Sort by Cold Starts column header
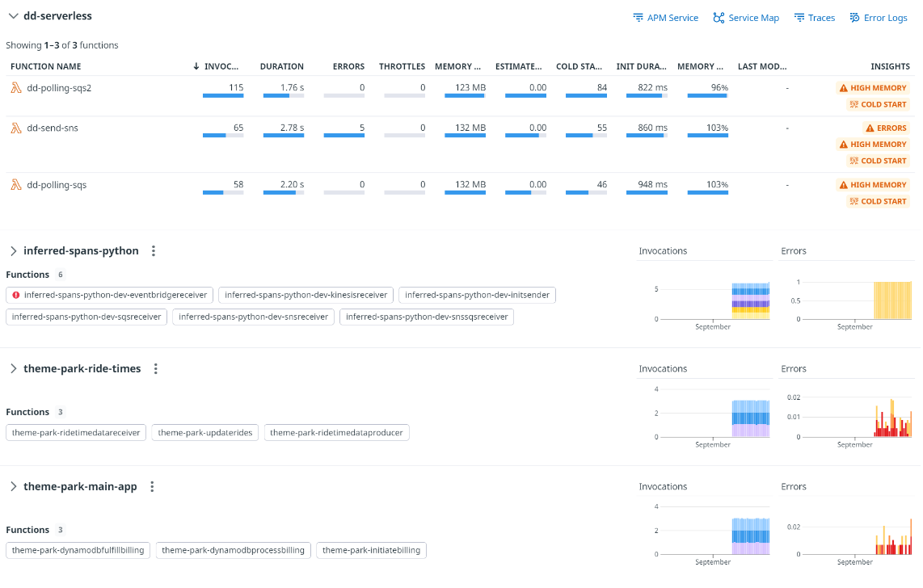This screenshot has height=588, width=923. click(580, 66)
